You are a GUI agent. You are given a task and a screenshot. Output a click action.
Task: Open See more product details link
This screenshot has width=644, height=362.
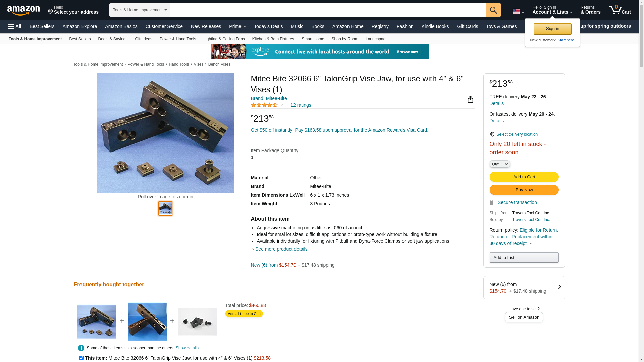[281, 249]
